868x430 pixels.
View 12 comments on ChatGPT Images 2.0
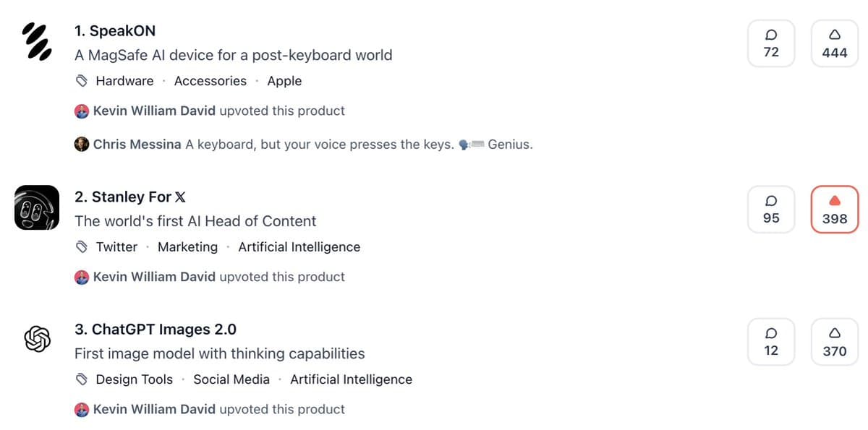[x=771, y=342]
